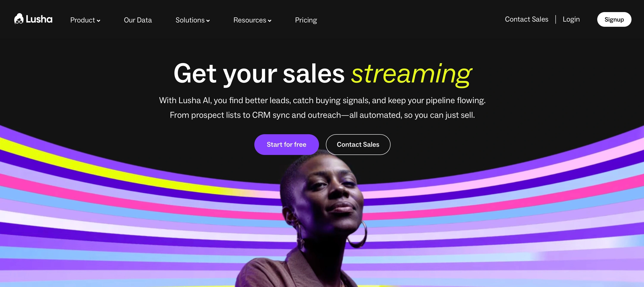Go to the Pricing page
Viewport: 644px width, 287px height.
click(x=306, y=20)
